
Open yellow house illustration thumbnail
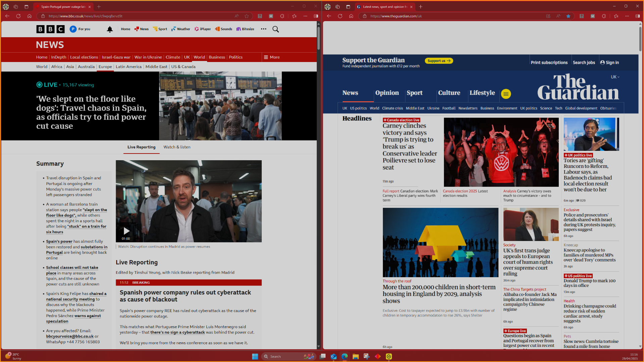[x=440, y=242]
